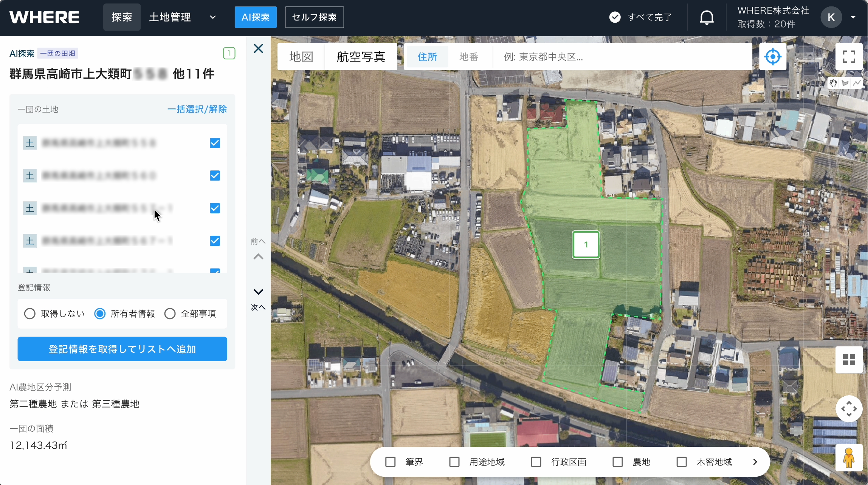868x485 pixels.
Task: Click the notification bell icon
Action: point(706,18)
